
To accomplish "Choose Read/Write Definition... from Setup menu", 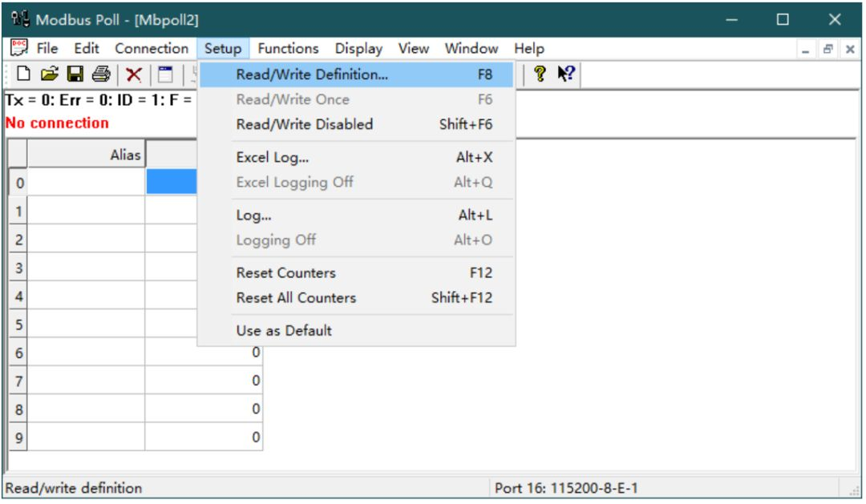I will tap(356, 75).
